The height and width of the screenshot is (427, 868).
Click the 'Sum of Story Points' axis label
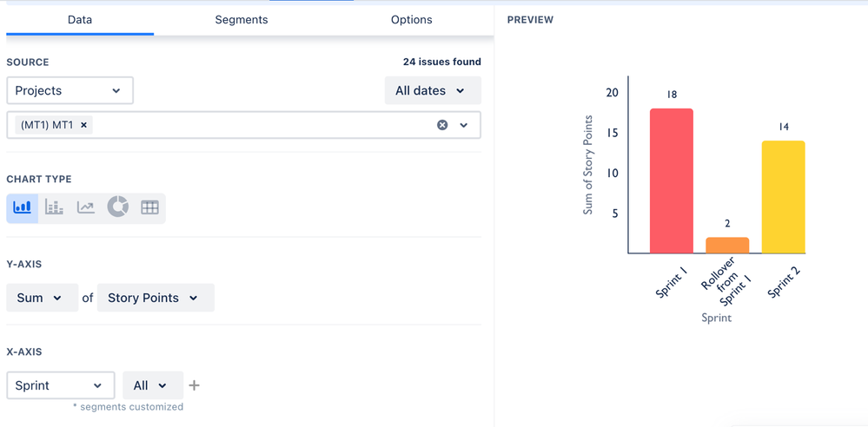[588, 165]
